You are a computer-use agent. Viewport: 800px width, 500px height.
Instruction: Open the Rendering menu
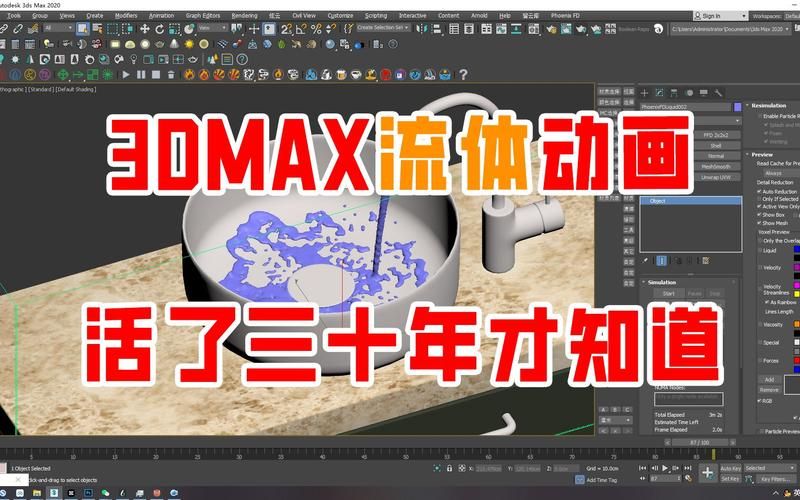[x=244, y=16]
